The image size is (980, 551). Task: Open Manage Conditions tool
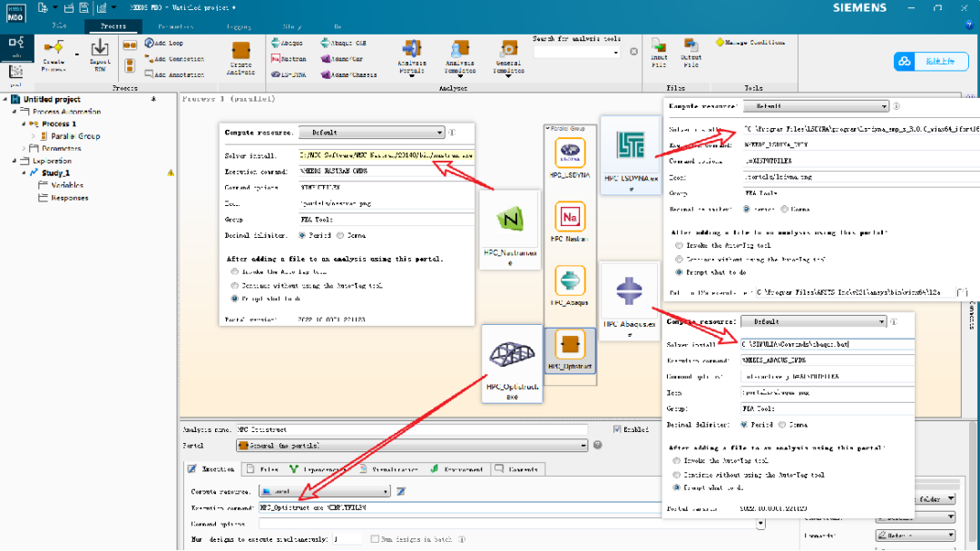tap(750, 43)
